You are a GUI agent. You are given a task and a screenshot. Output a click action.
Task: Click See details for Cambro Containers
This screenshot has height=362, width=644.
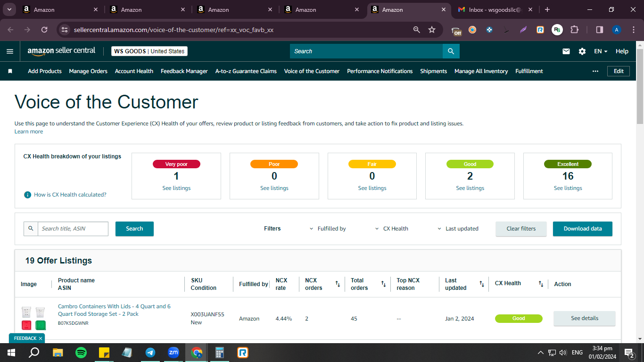[x=585, y=318]
